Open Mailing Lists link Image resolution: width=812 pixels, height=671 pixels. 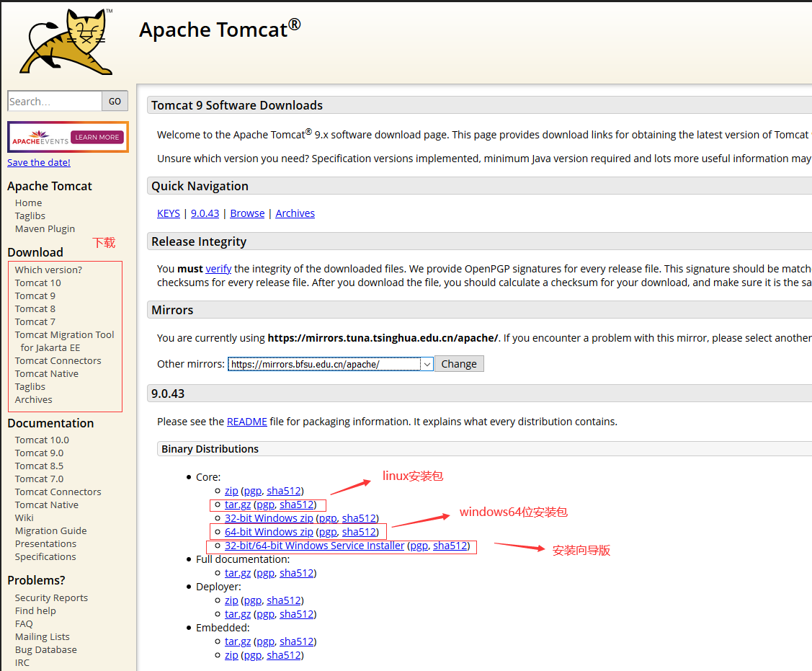pos(42,636)
